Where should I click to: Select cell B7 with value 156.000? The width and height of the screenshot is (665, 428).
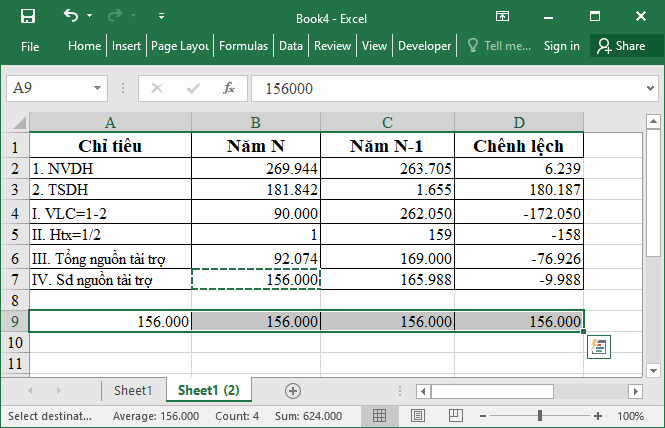[256, 280]
